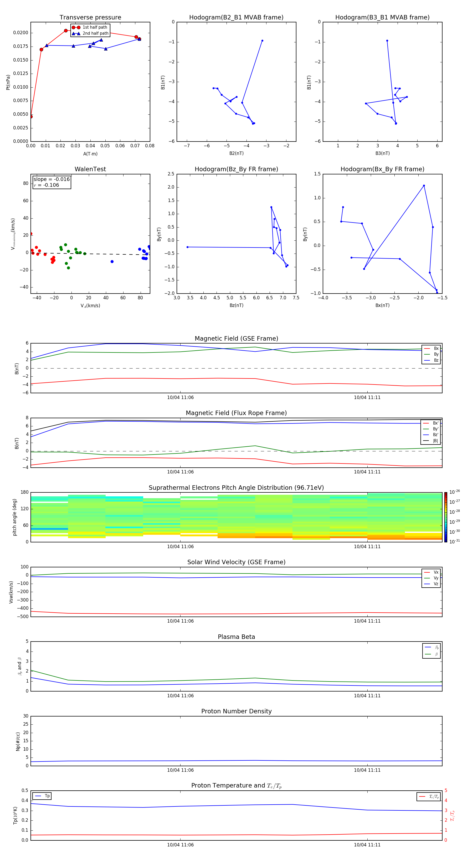This screenshot has height=868, width=473.
Task: Click the 'Hodogram(B3_B1 MVAB frame)' title
Action: pyautogui.click(x=382, y=18)
